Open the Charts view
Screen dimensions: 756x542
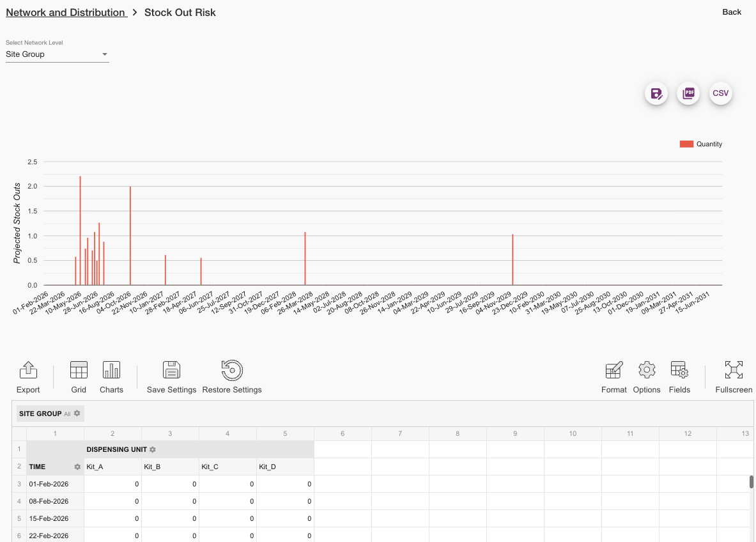point(111,376)
